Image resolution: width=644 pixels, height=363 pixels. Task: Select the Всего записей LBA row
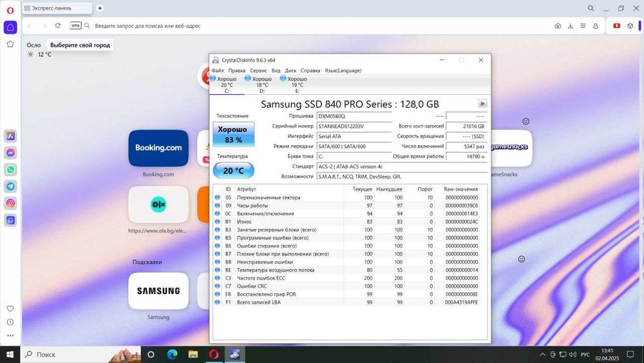pos(347,302)
